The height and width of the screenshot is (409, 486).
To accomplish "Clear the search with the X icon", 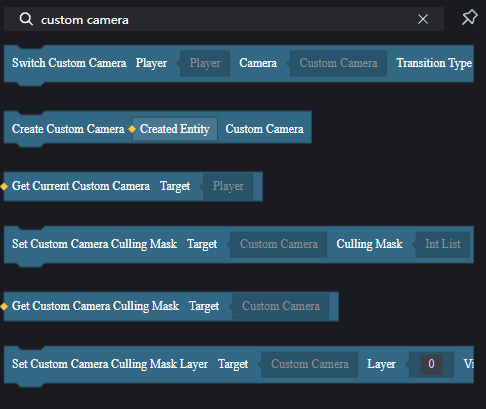I will click(423, 19).
